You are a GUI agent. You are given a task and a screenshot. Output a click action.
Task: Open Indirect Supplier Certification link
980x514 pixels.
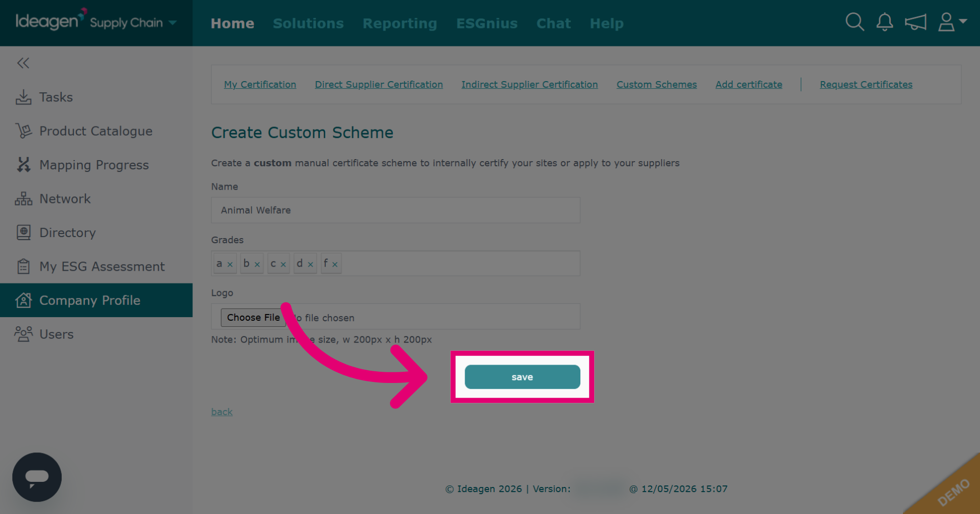529,85
